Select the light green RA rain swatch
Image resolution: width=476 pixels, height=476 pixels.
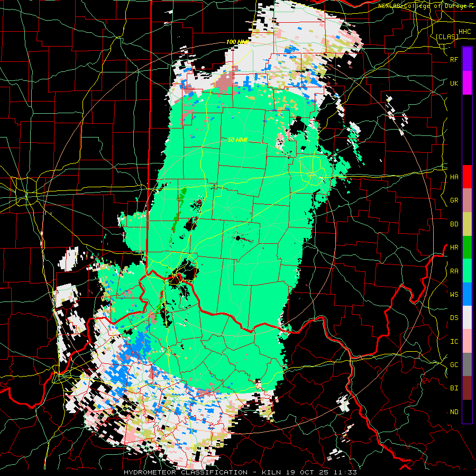click(467, 271)
